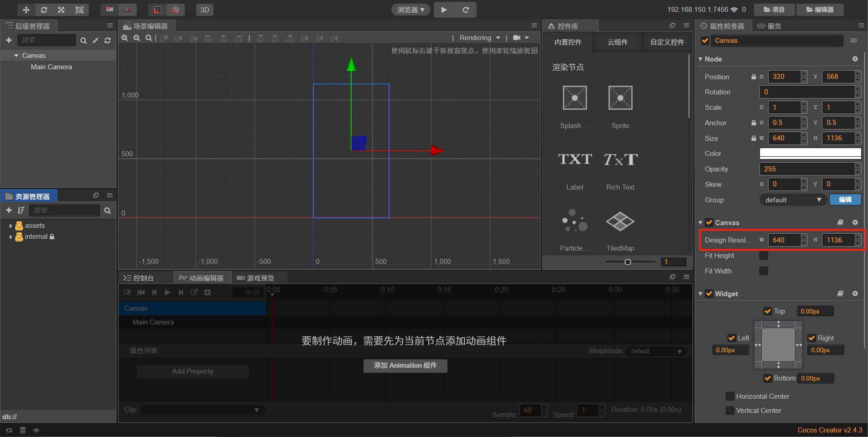Enable the Fit Width checkbox
This screenshot has width=868, height=437.
764,271
